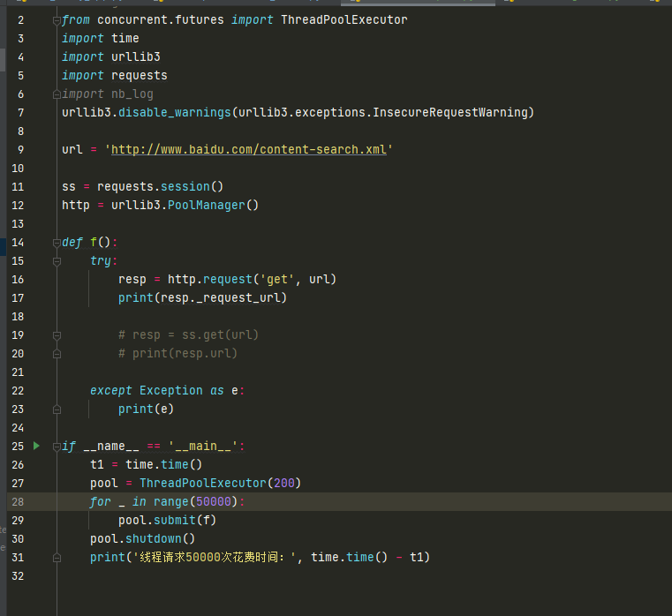
Task: Click 'requests' in the line 5 import
Action: (140, 75)
